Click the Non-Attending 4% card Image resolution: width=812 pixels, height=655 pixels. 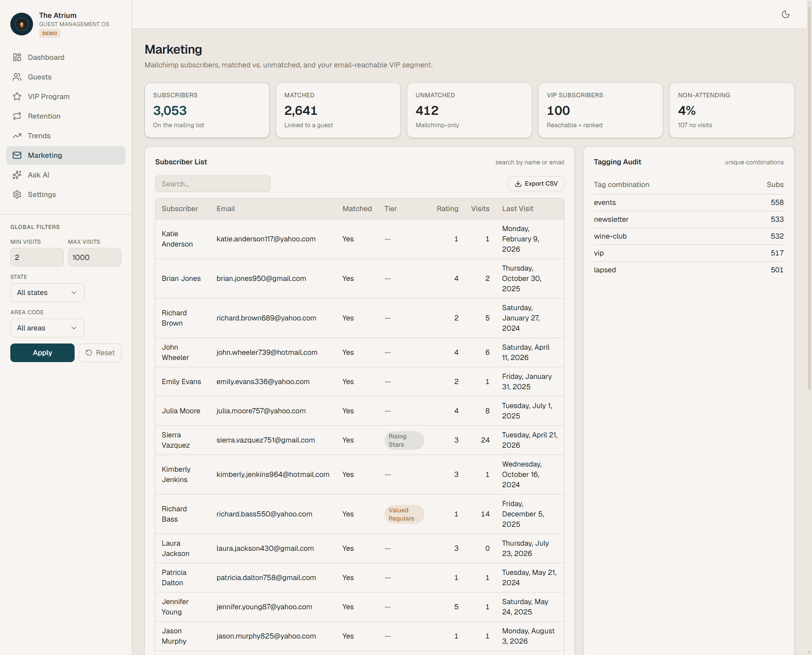click(732, 110)
